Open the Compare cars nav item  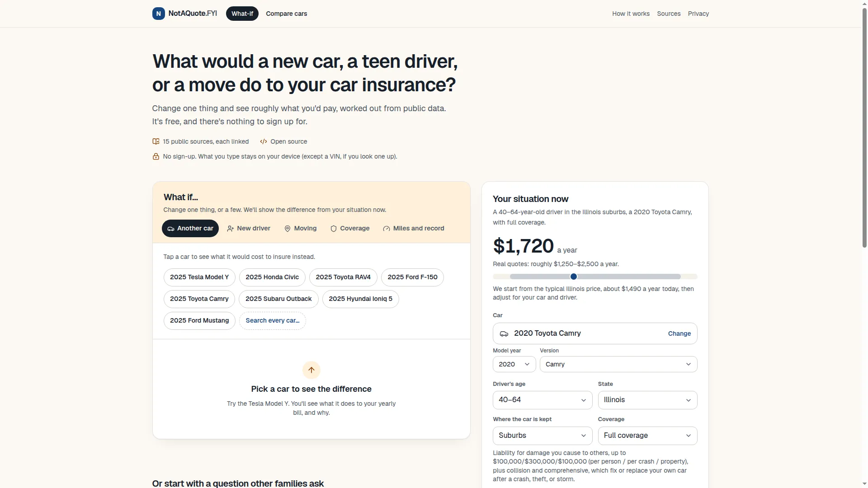(287, 14)
